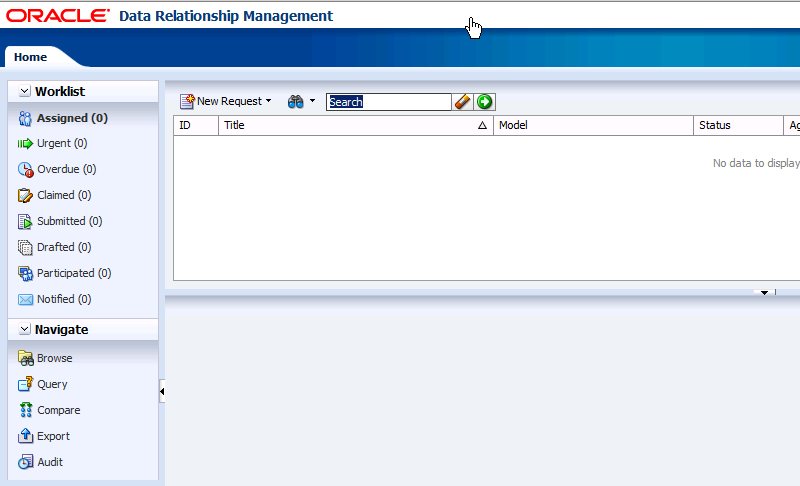
Task: Go to Audit in Navigate
Action: [50, 462]
